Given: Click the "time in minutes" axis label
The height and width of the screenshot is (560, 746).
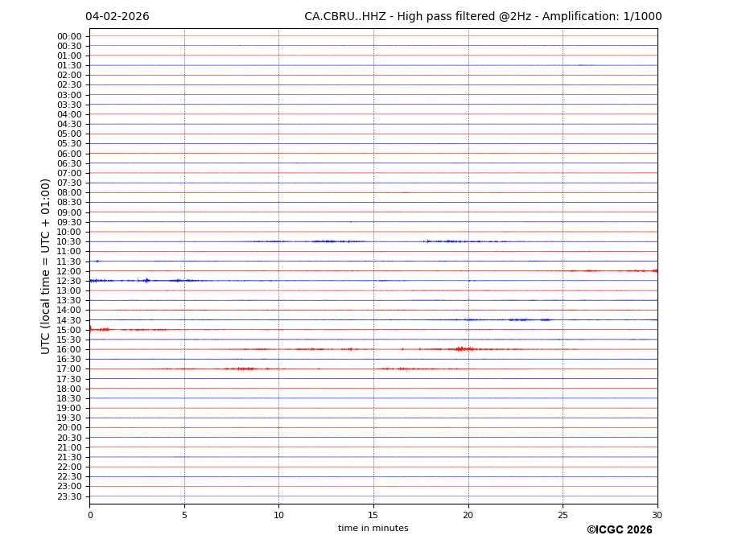Looking at the screenshot, I should (373, 529).
